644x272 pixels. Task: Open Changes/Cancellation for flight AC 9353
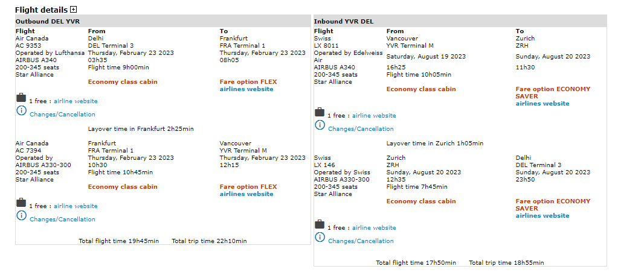click(x=62, y=115)
